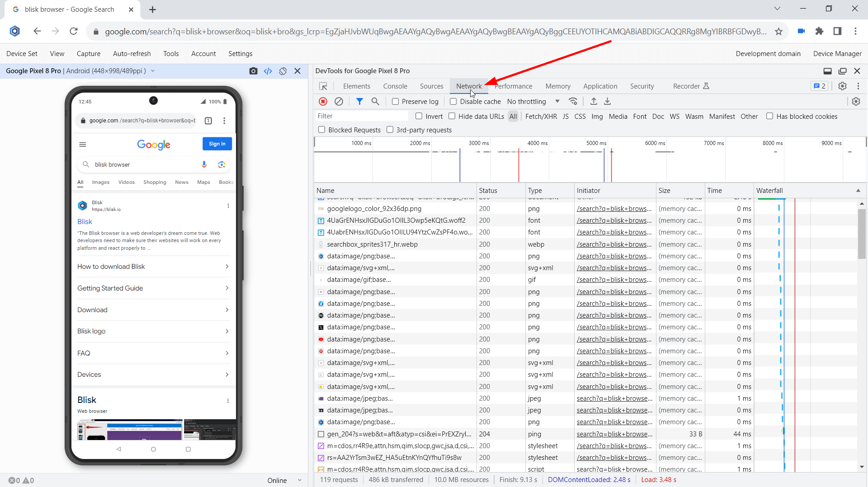Switch to the Console tab

pos(395,86)
